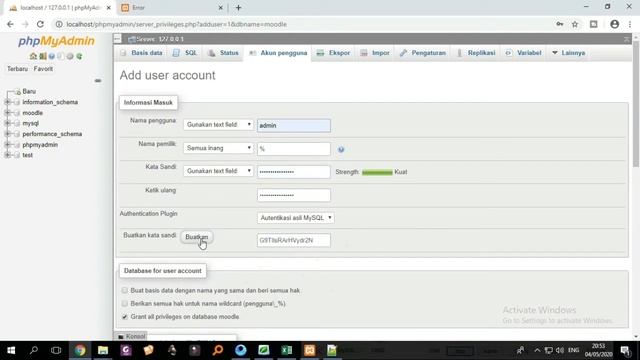The image size is (640, 360).
Task: Open the notification center icon in the taskbar
Action: (625, 350)
